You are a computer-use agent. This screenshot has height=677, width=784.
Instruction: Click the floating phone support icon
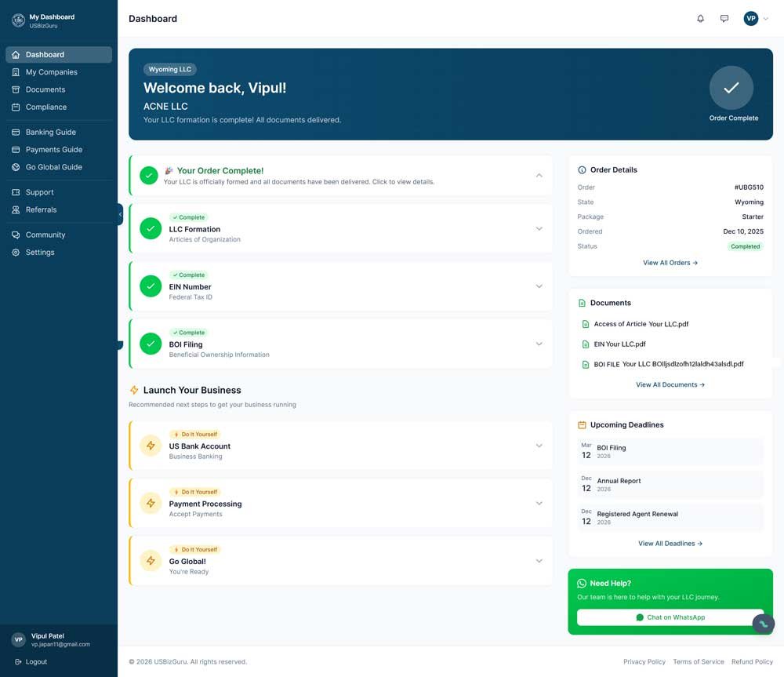(763, 624)
